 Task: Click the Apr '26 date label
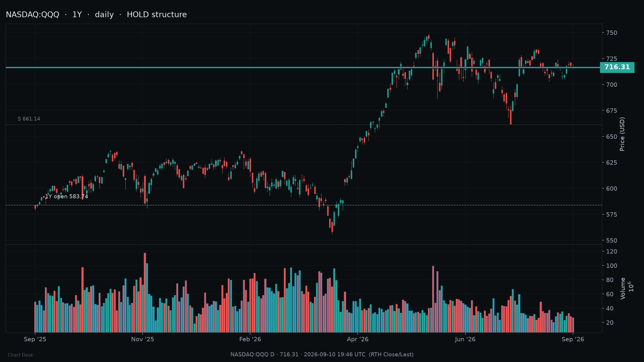click(x=358, y=339)
